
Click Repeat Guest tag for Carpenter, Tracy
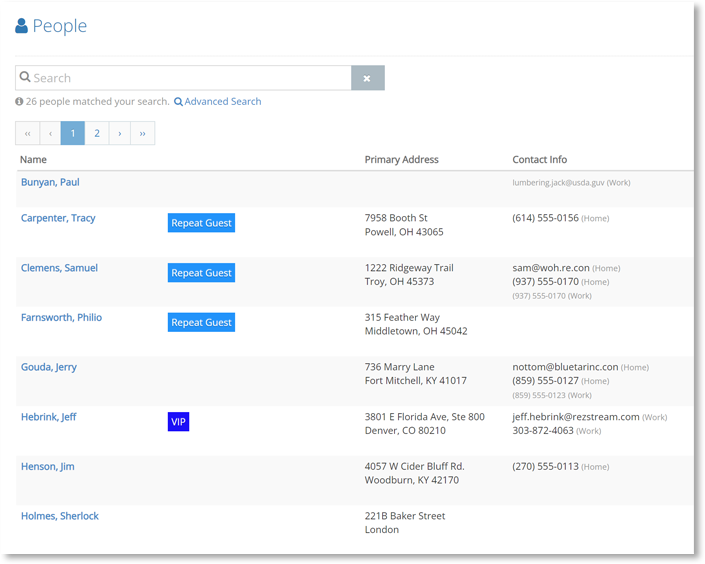[x=201, y=223]
